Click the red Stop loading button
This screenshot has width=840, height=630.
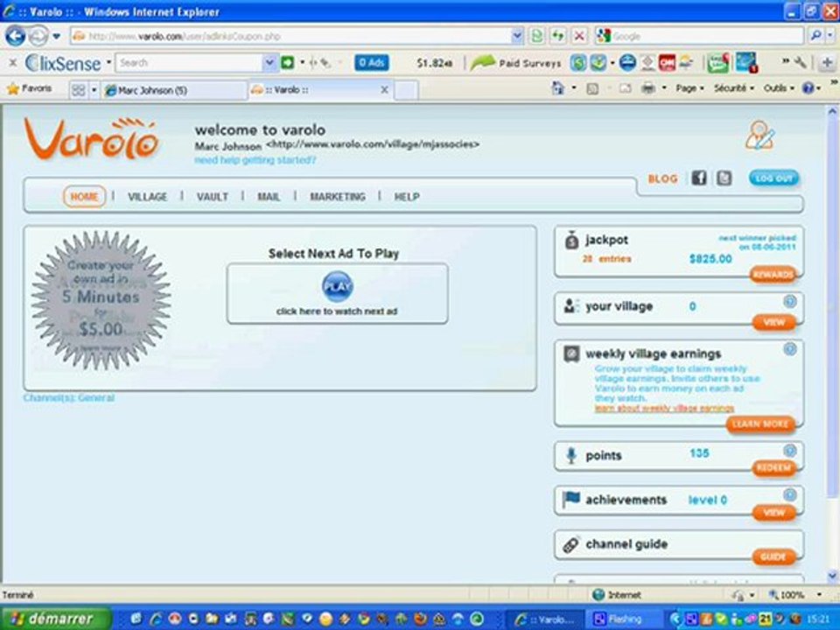coord(579,36)
